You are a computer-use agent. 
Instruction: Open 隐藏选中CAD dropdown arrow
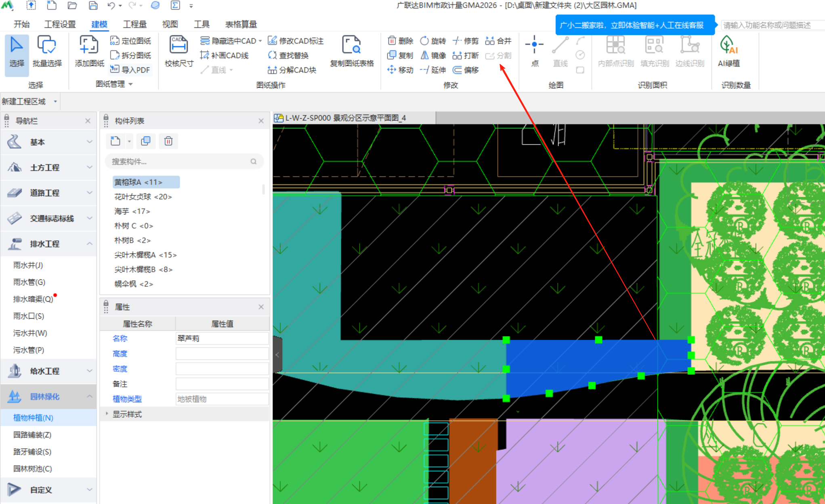[260, 41]
